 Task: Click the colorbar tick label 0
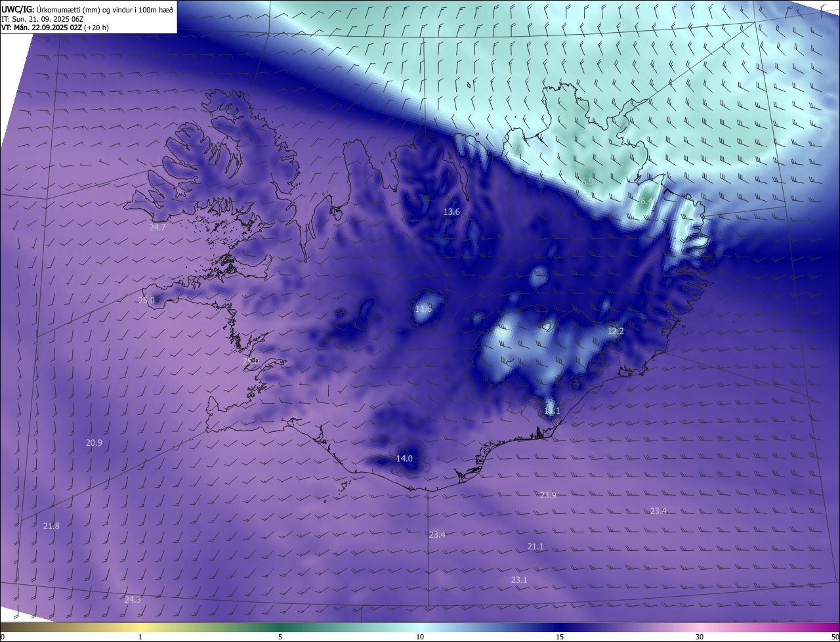pyautogui.click(x=3, y=637)
